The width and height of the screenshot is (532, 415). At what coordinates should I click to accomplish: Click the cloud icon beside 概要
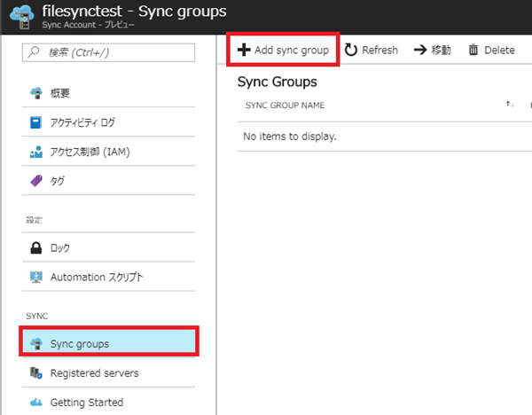(x=36, y=92)
